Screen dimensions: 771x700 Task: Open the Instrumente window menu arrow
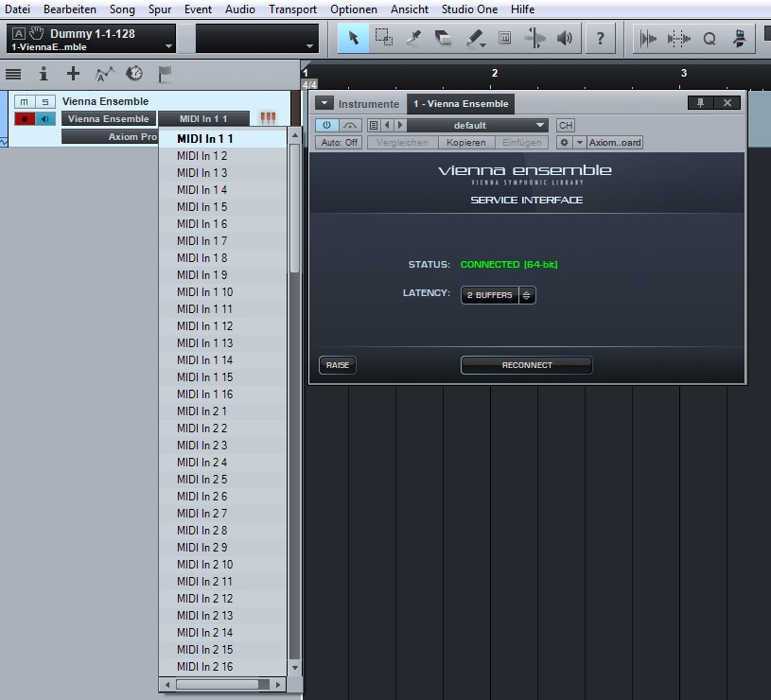(324, 103)
